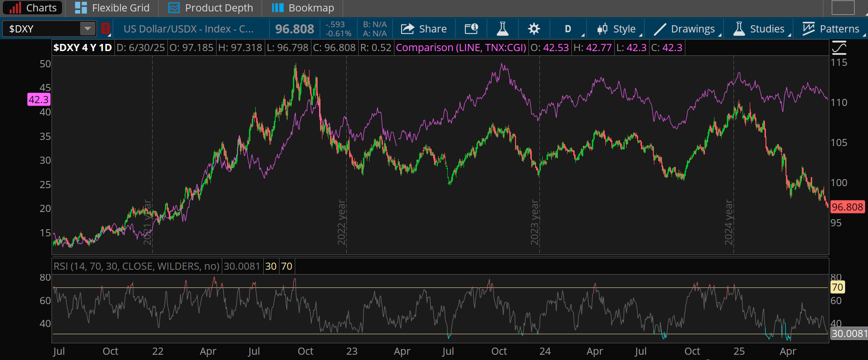
Task: Click the grid icon on Flexible Grid tab
Action: point(81,8)
